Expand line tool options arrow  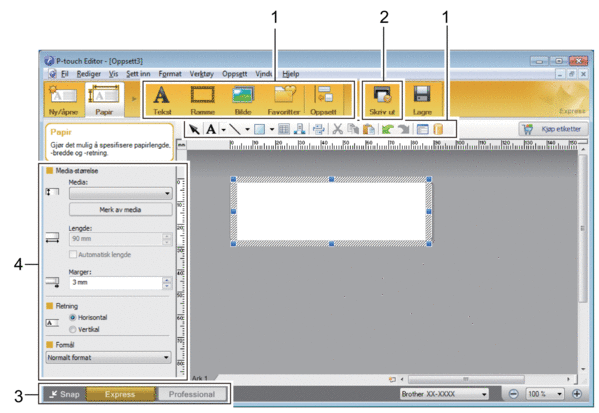click(x=247, y=130)
